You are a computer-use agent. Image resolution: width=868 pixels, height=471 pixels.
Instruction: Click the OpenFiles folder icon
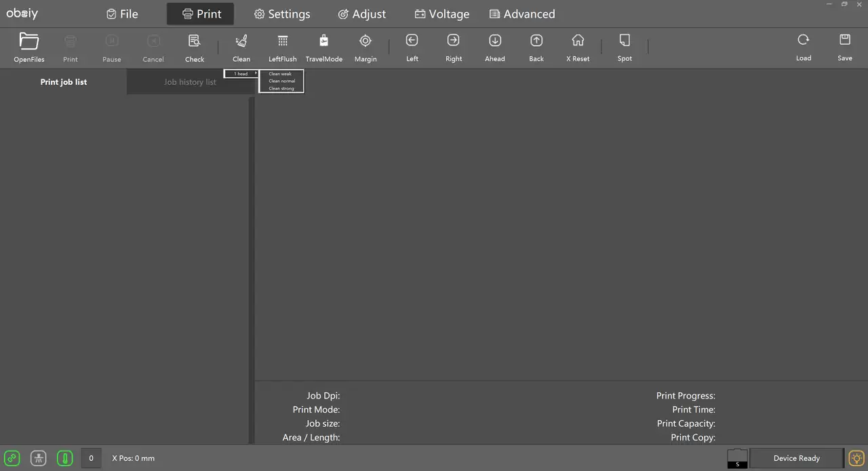pyautogui.click(x=29, y=41)
